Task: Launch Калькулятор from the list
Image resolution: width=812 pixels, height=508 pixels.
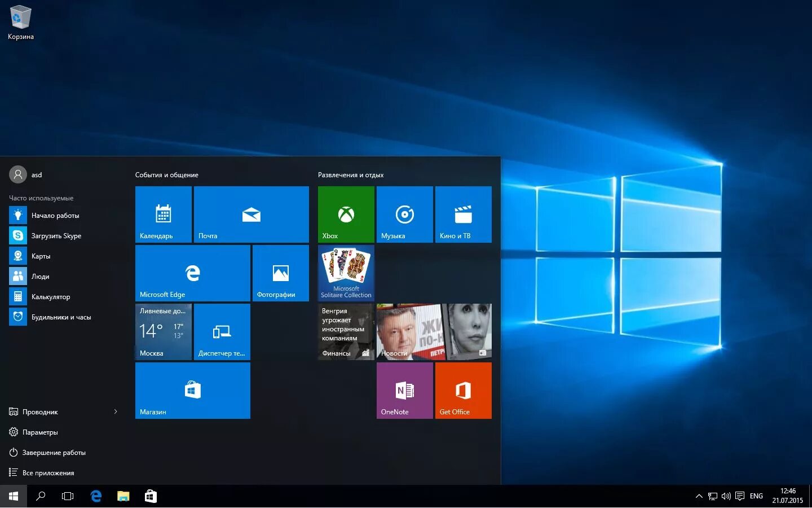Action: pos(62,297)
